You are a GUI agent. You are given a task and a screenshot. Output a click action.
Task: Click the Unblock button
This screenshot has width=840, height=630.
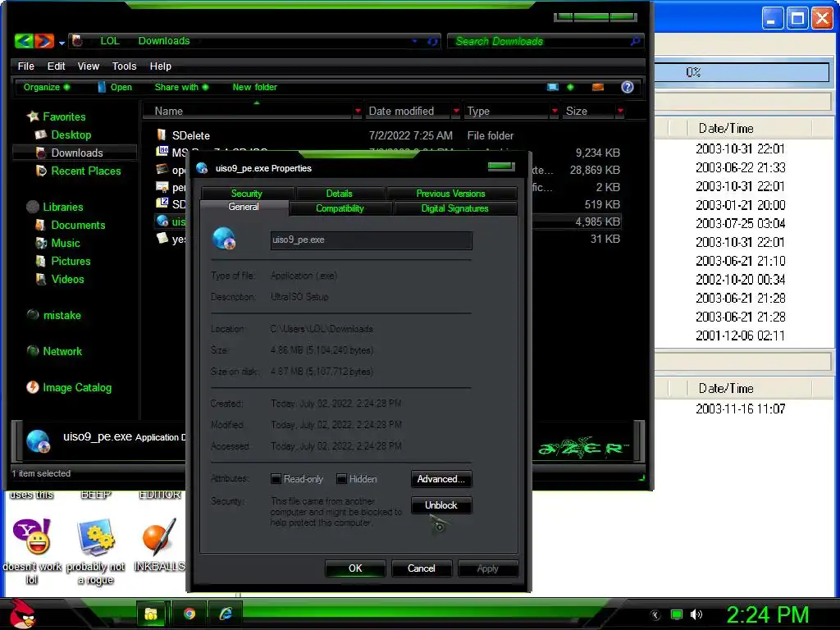click(x=441, y=505)
